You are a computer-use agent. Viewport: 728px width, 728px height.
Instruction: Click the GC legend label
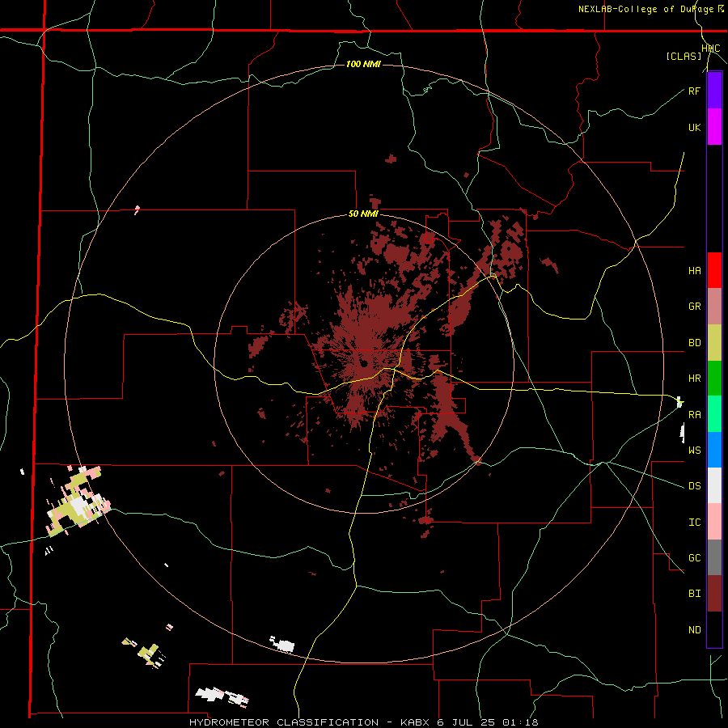(695, 558)
